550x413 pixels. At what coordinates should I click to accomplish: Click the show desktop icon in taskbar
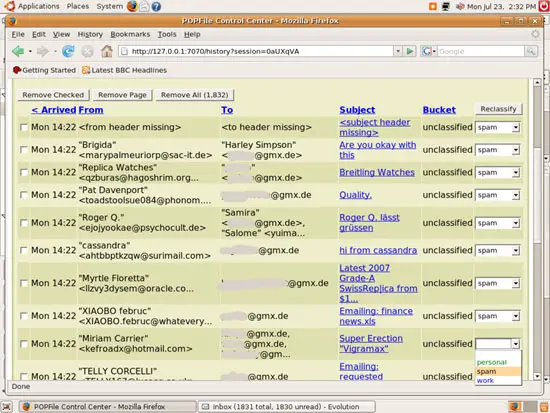pos(7,407)
